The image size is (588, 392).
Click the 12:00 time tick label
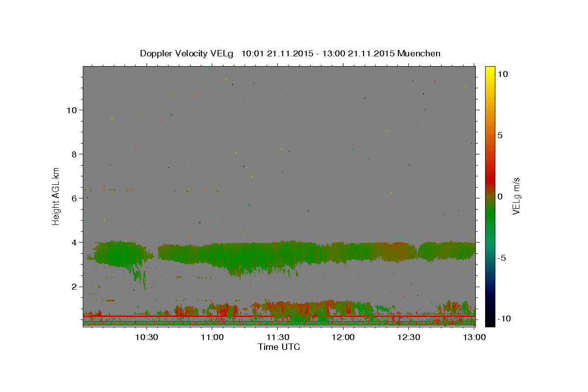343,337
